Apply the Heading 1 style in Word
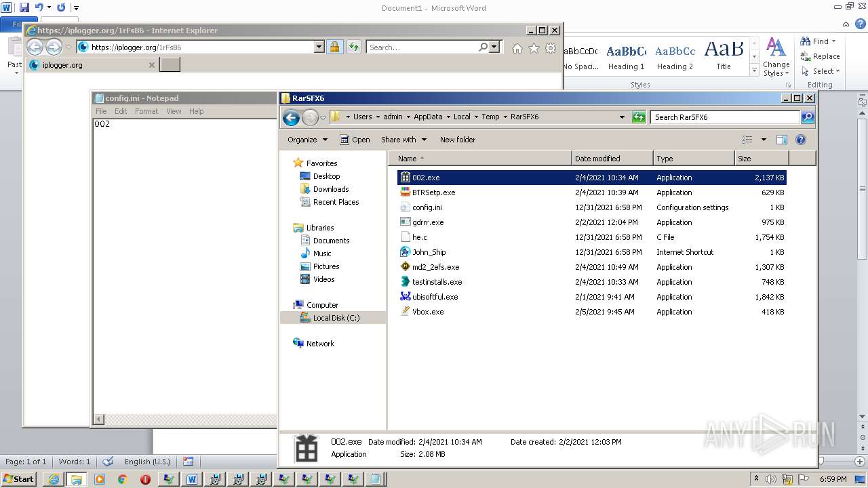This screenshot has height=488, width=868. point(627,57)
